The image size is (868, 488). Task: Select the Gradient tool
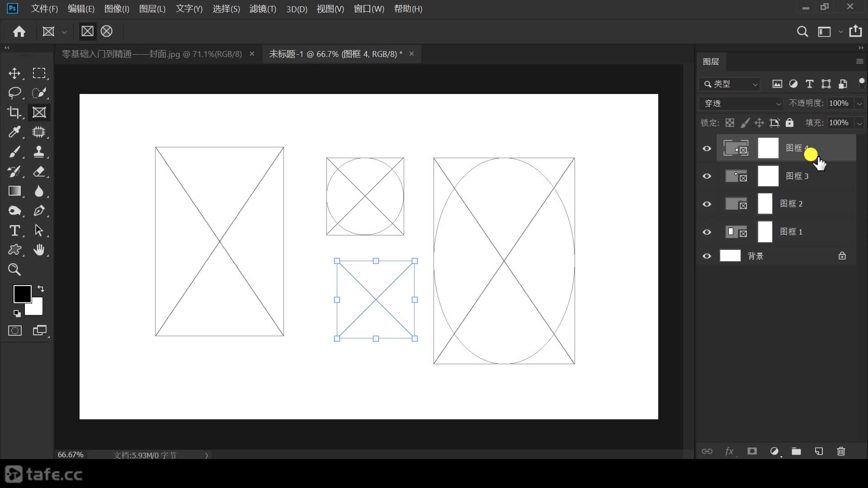[14, 191]
